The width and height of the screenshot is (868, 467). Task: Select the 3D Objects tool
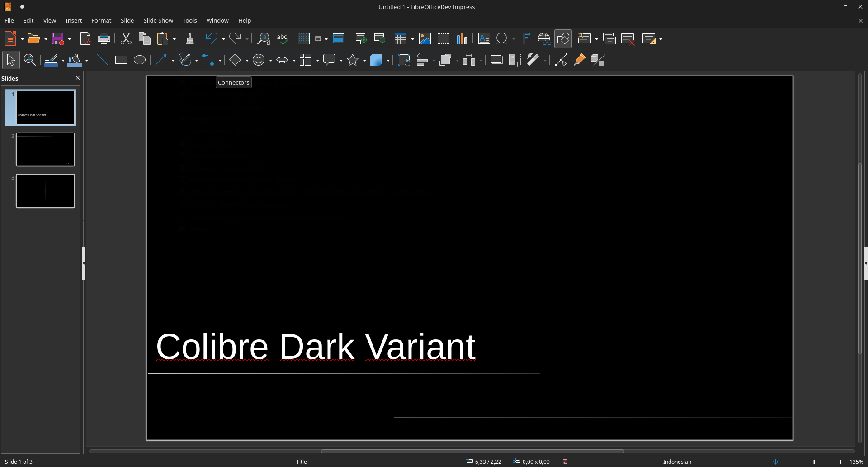(376, 60)
